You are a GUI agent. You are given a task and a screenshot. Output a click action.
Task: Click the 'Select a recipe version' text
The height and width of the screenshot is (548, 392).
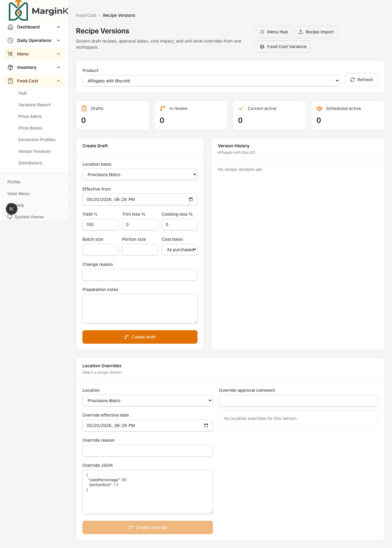(x=102, y=372)
